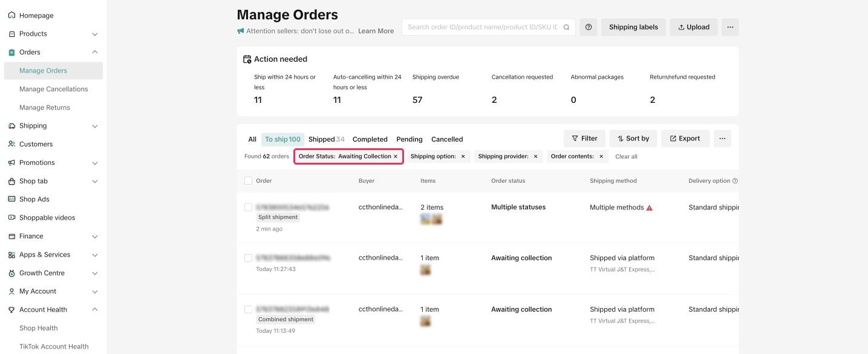Viewport: 868px width, 354px height.
Task: Open the more options button beside Upload
Action: click(730, 27)
